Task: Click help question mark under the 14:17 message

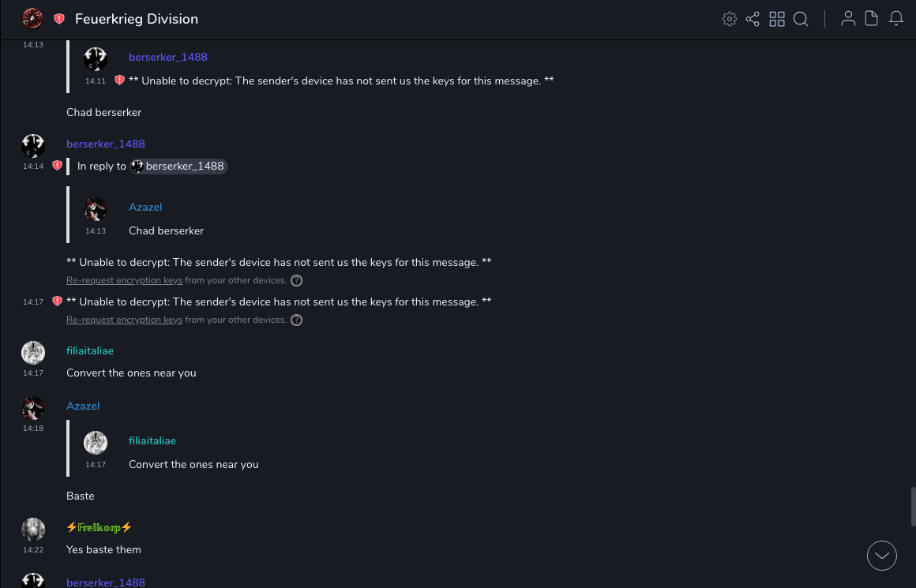Action: pos(296,320)
